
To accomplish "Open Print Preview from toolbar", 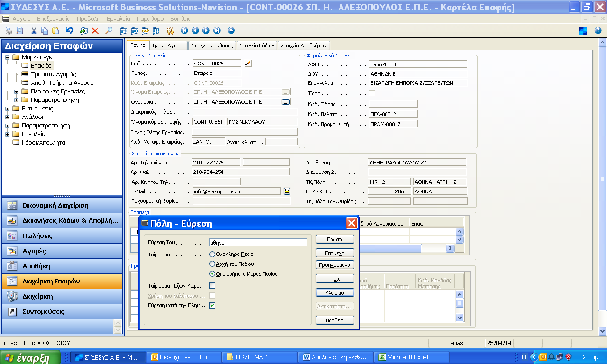I will 19,31.
